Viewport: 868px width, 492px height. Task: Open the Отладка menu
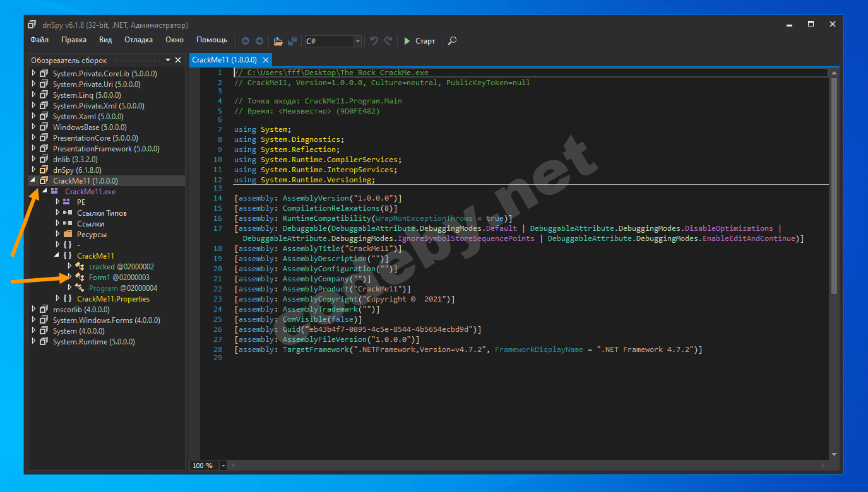pyautogui.click(x=138, y=40)
